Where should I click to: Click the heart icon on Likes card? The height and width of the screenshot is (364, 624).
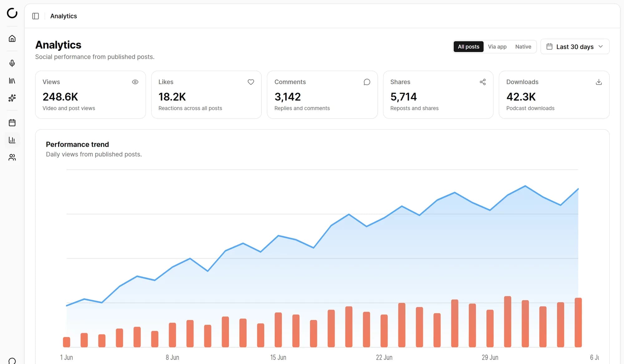pyautogui.click(x=251, y=82)
